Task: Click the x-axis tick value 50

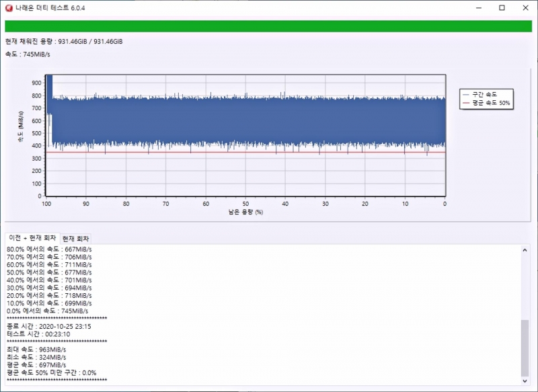Action: coord(245,204)
